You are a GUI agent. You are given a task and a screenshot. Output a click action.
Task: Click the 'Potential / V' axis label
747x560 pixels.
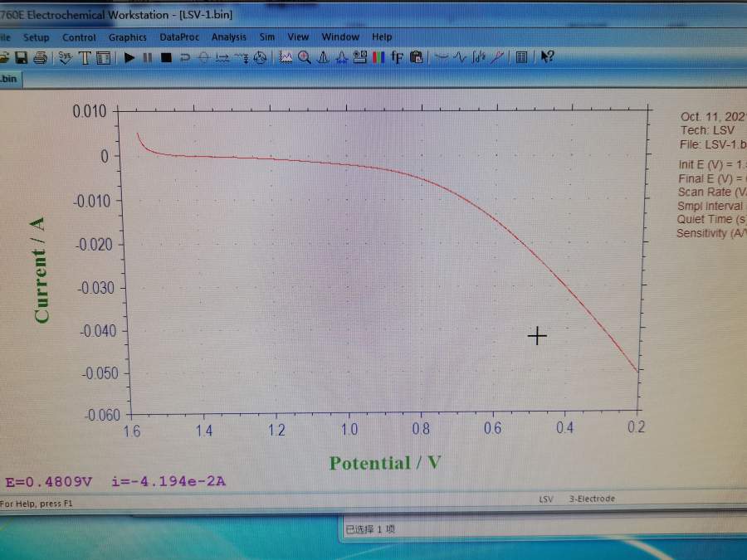click(x=385, y=463)
